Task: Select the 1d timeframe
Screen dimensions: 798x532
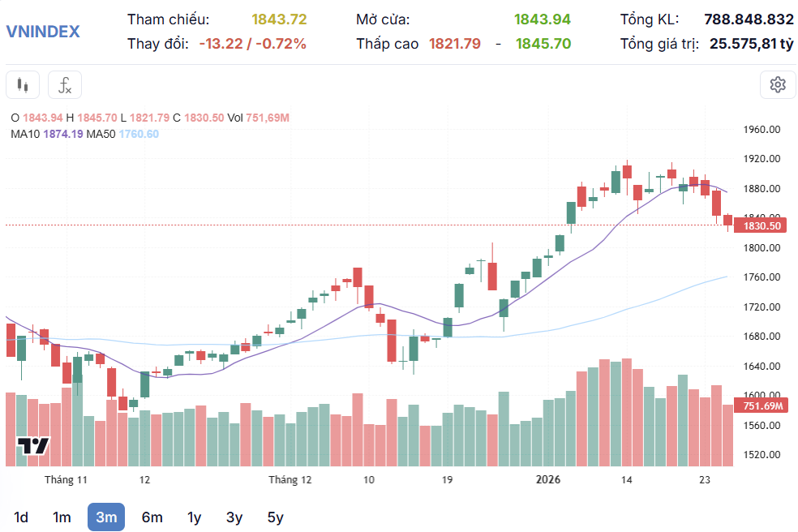Action: [x=21, y=517]
